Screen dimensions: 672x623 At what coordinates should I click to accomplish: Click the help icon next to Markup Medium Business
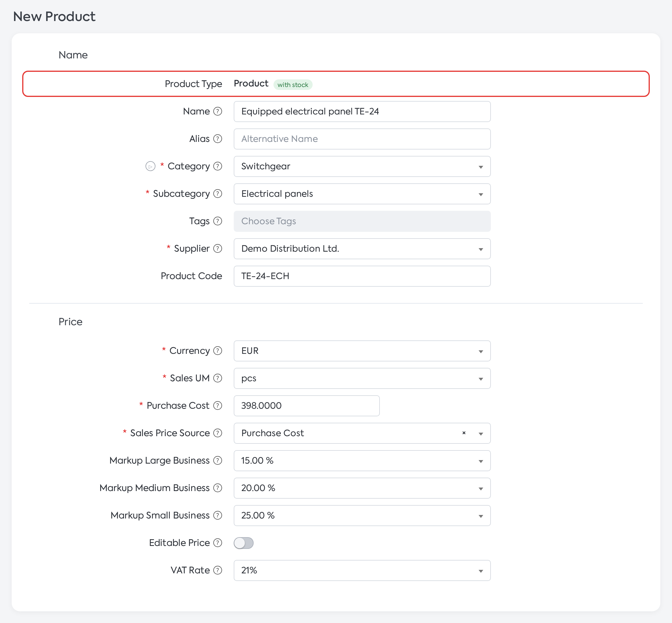[x=218, y=488]
